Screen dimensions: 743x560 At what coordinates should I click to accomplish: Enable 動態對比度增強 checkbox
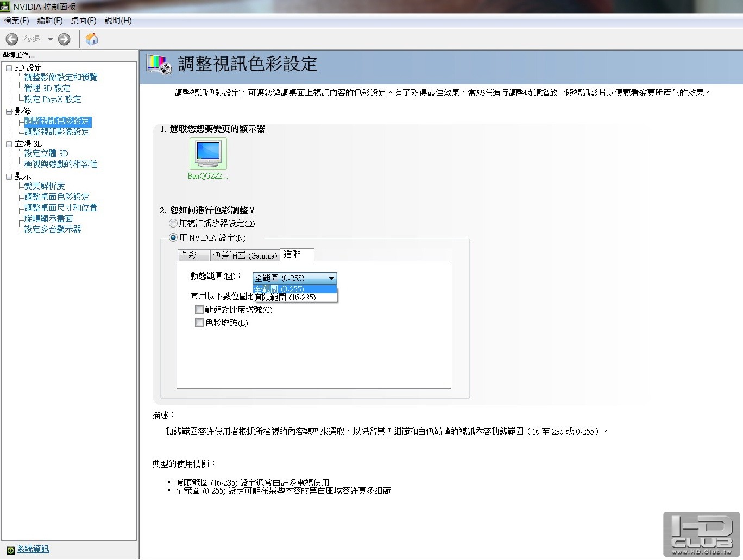(199, 310)
